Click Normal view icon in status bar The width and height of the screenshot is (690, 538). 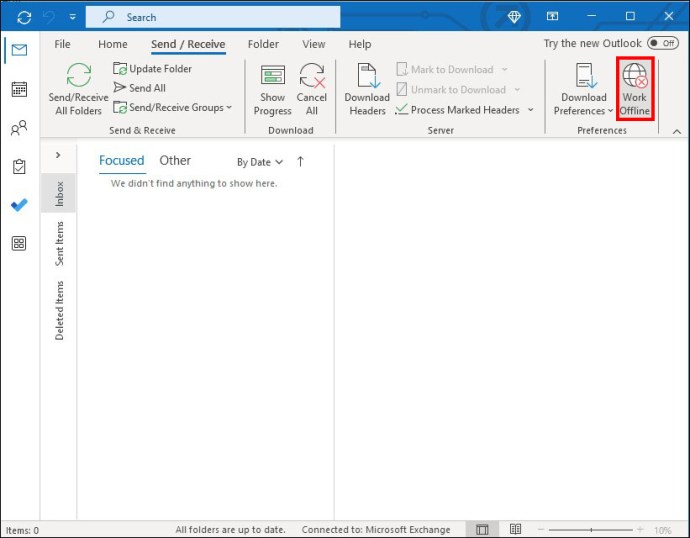point(482,529)
